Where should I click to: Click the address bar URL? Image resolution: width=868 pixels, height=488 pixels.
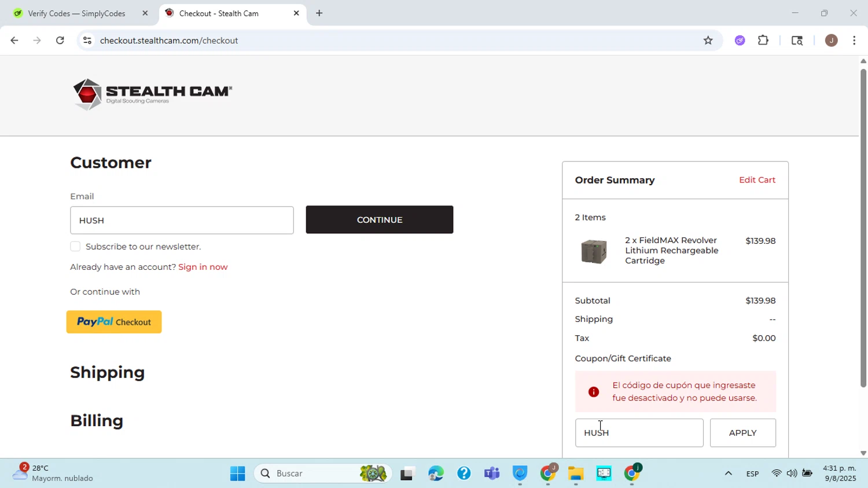click(x=169, y=41)
